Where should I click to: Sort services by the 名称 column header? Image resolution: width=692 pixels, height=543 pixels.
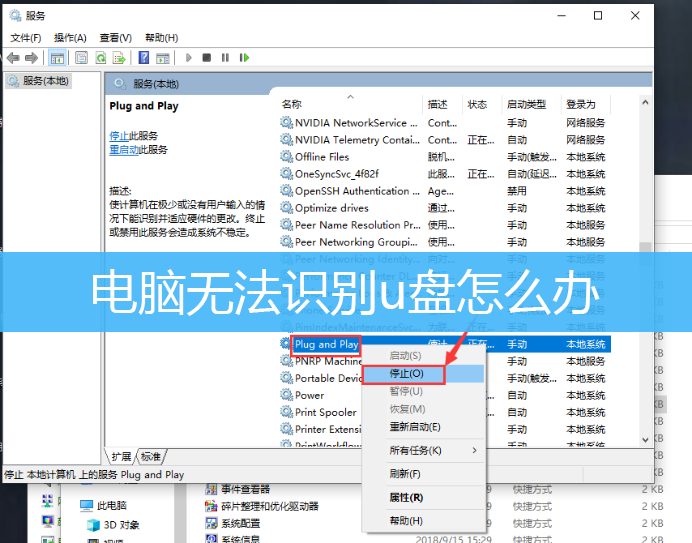292,104
